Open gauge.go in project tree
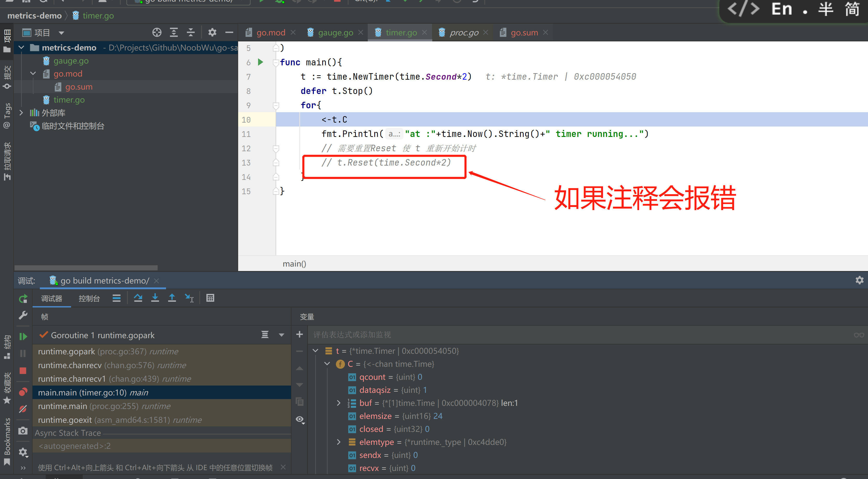Viewport: 868px width, 479px height. (71, 61)
